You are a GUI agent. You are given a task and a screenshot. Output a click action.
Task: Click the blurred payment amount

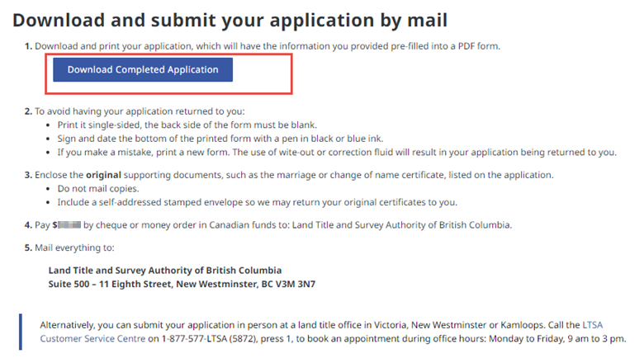[x=70, y=224]
